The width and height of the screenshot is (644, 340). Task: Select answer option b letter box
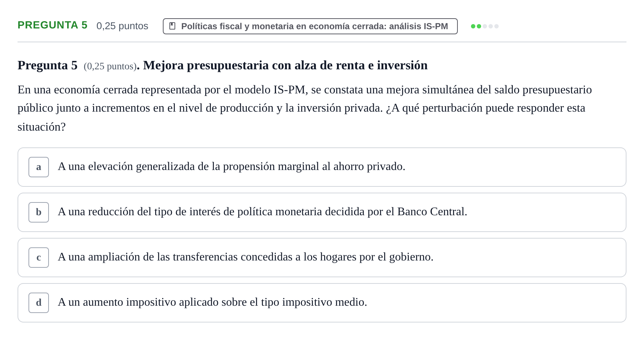click(x=39, y=212)
